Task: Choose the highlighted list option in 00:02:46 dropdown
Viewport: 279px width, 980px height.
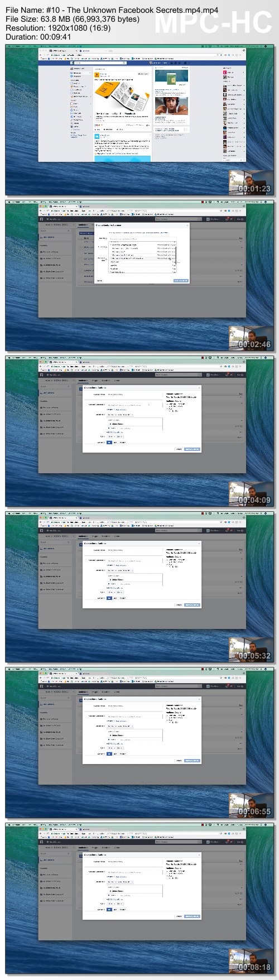Action: pos(142,258)
